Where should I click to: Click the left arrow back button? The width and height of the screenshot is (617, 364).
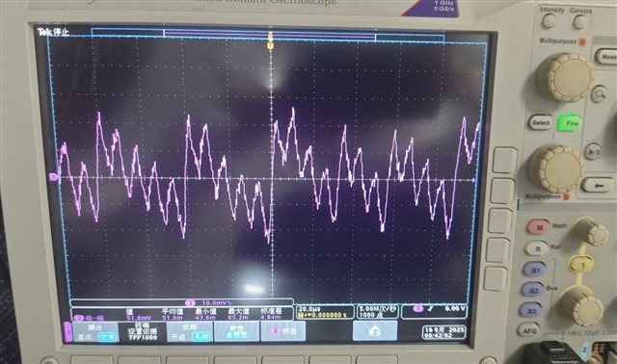point(597,185)
